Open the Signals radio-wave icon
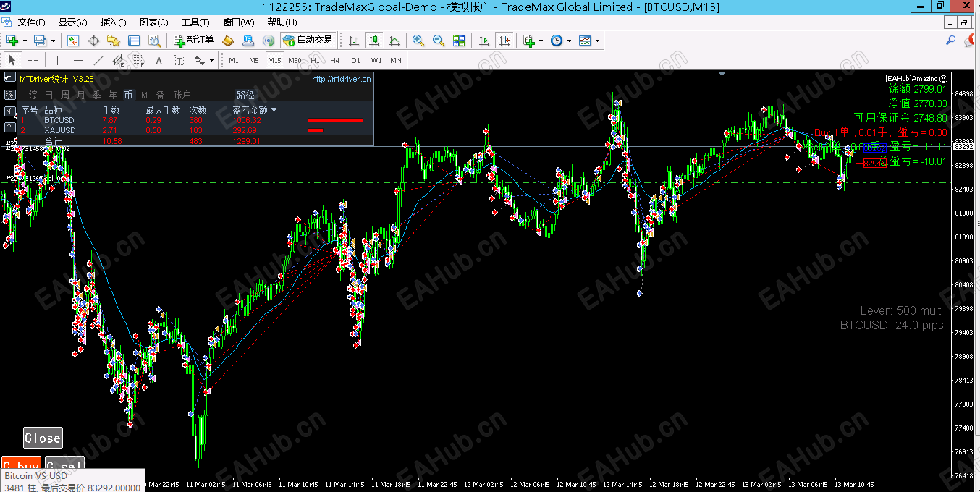Viewport: 980px width, 492px height. (269, 41)
